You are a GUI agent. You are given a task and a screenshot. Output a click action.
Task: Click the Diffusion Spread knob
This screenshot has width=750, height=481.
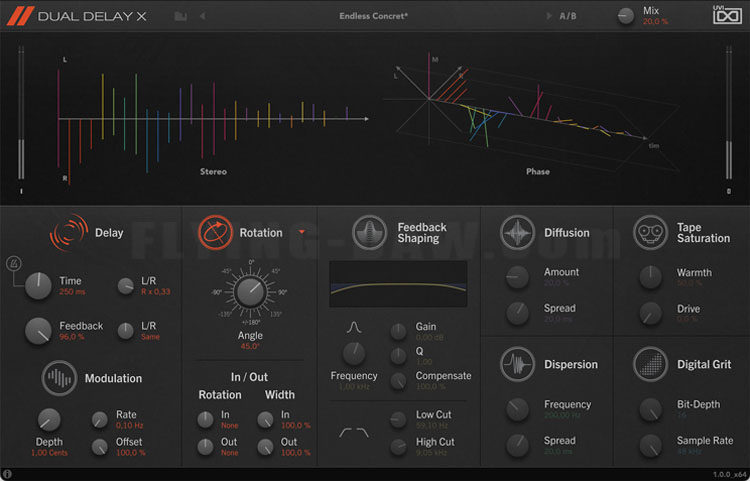click(517, 313)
